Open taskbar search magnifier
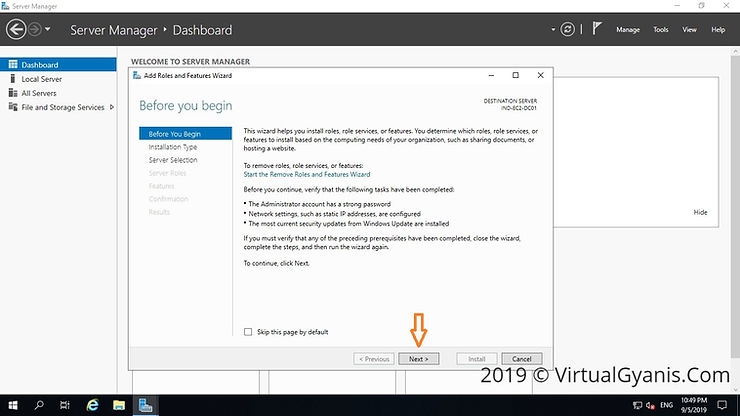Screen dimensions: 740x416 click(40, 405)
